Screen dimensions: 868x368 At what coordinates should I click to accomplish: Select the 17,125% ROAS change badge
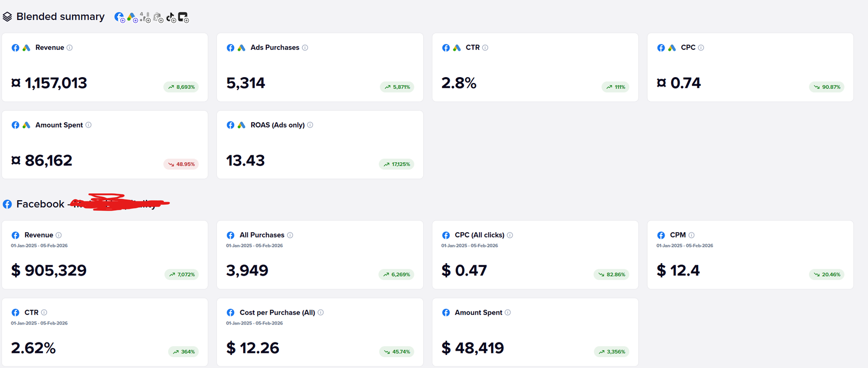397,164
